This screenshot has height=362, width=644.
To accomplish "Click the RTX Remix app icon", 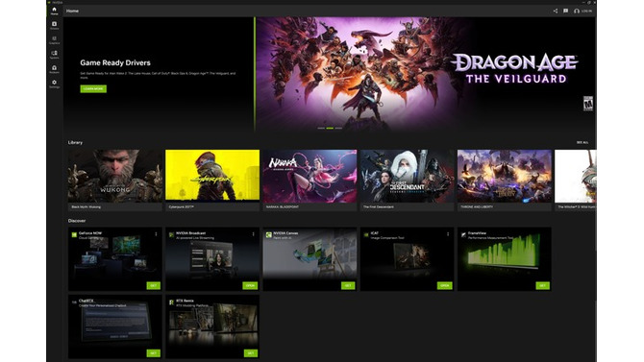I will click(171, 302).
